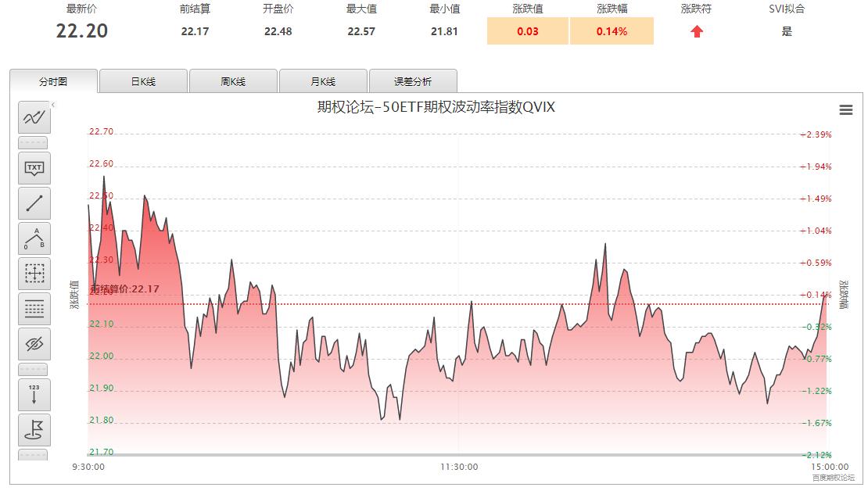Activate the crosshair region selection tool
The height and width of the screenshot is (498, 868).
[x=34, y=272]
